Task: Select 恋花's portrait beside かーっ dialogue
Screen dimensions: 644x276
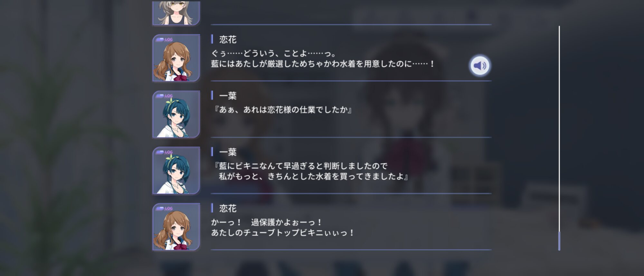Action: 176,227
